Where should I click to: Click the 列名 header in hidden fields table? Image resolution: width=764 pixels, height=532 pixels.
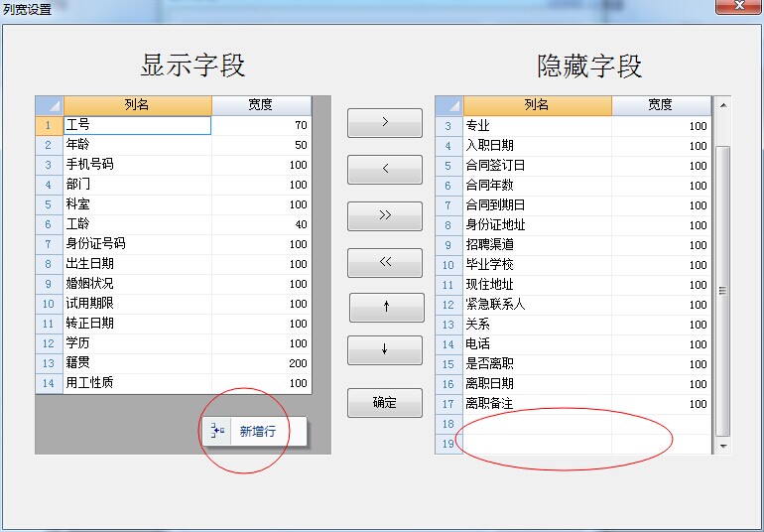pos(538,105)
